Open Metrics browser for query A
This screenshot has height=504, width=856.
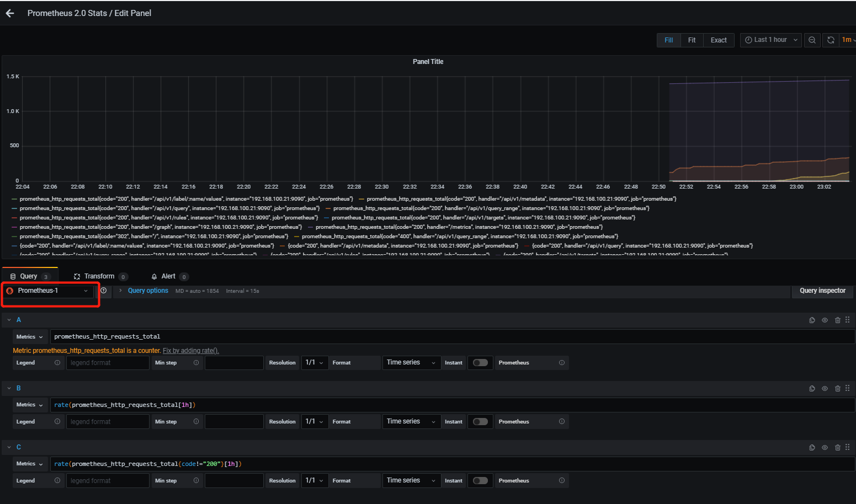tap(30, 336)
